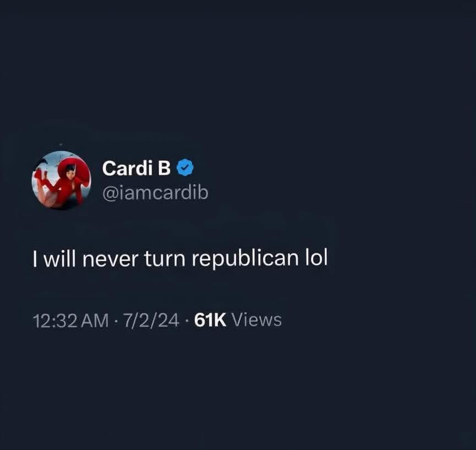The width and height of the screenshot is (476, 450).
Task: Click the word never in the tweet
Action: pos(110,260)
